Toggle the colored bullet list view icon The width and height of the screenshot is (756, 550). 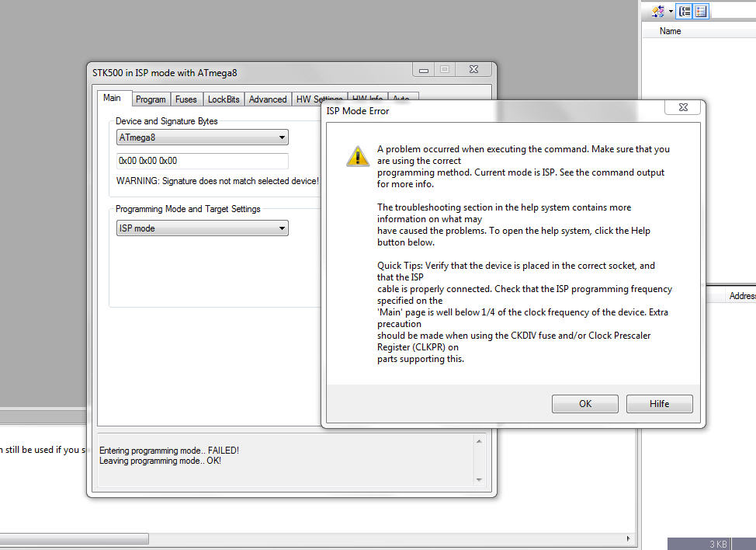(x=701, y=11)
